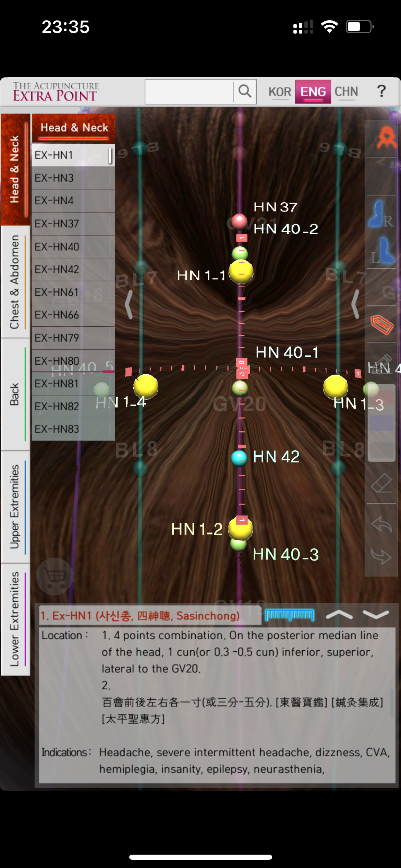This screenshot has height=868, width=401.
Task: Select the eraser tool
Action: 381,484
